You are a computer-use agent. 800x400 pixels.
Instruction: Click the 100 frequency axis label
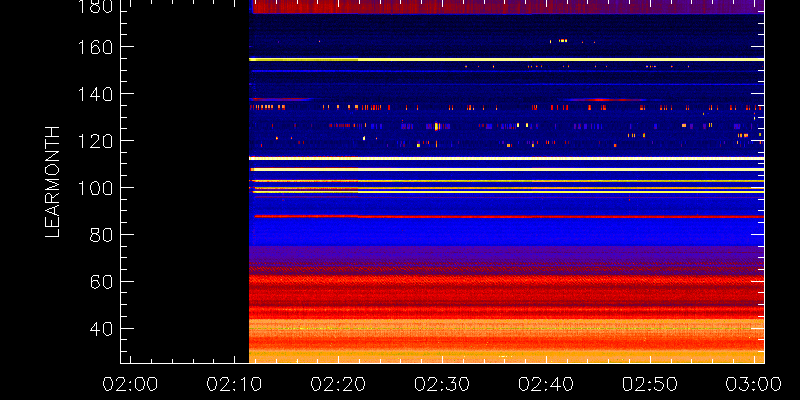click(x=96, y=188)
